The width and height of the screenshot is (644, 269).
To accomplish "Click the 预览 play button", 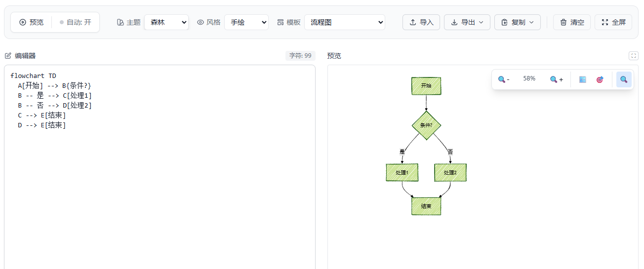I will point(31,22).
